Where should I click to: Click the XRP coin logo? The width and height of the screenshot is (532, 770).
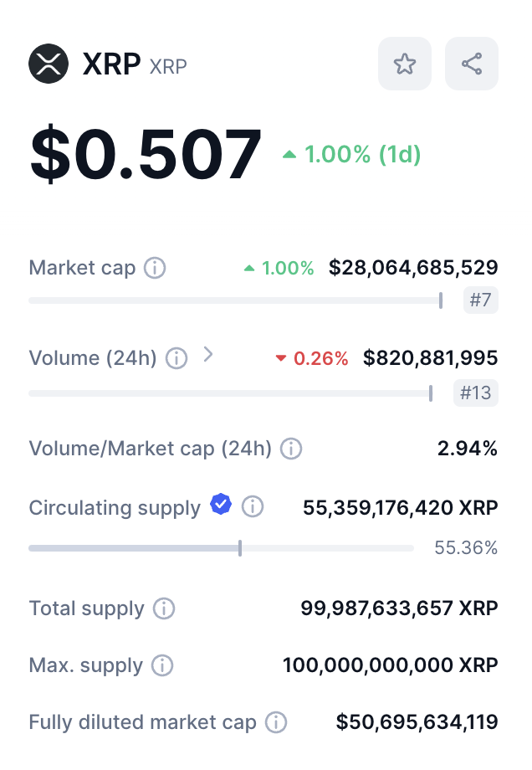[48, 64]
